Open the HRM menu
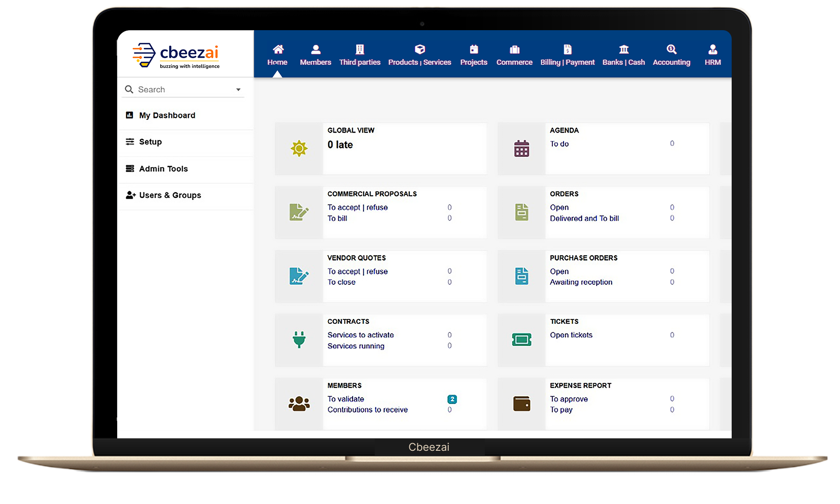This screenshot has width=840, height=504. pyautogui.click(x=713, y=55)
